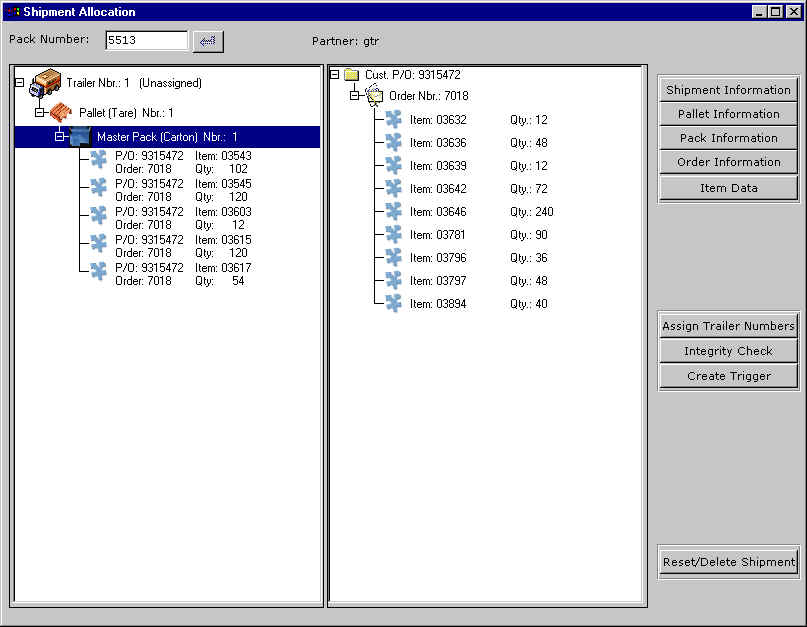Click puzzle icon beside Item 03632

pos(394,119)
